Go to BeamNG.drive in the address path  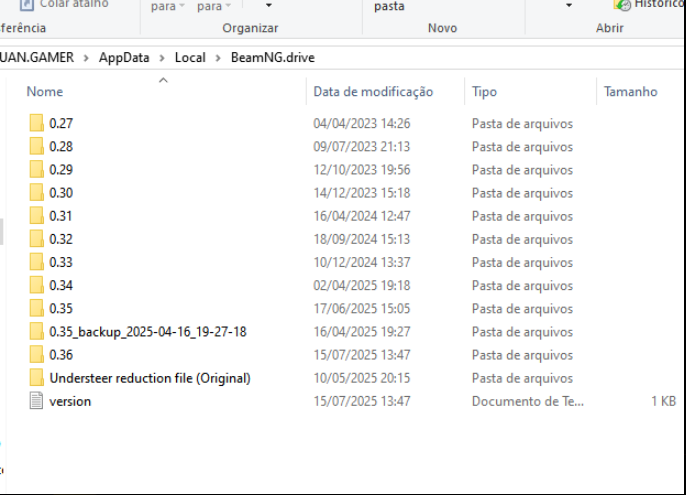(273, 58)
